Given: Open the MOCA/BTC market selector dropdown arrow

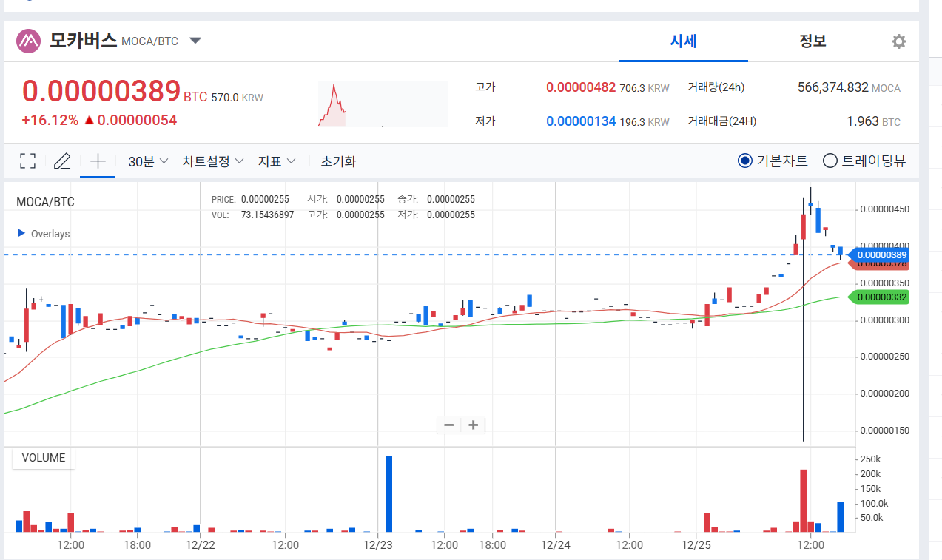Looking at the screenshot, I should point(195,41).
